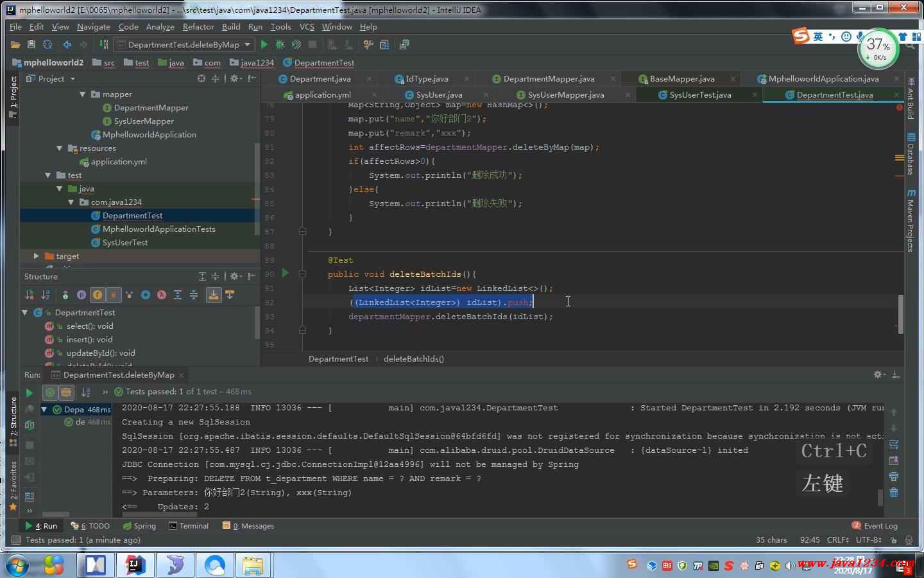Image resolution: width=924 pixels, height=578 pixels.
Task: Toggle Show Lambdas in Structure toolbar
Action: pos(162,295)
